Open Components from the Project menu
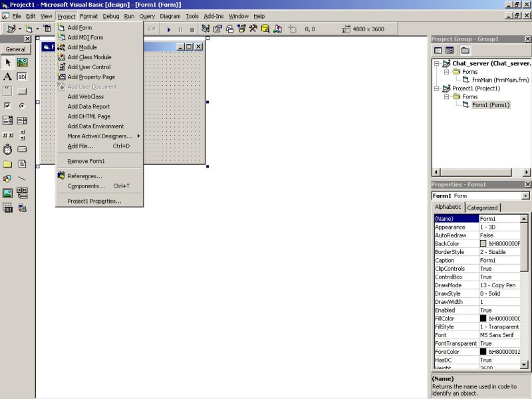Screen dimensions: 532x399 pyautogui.click(x=99, y=186)
